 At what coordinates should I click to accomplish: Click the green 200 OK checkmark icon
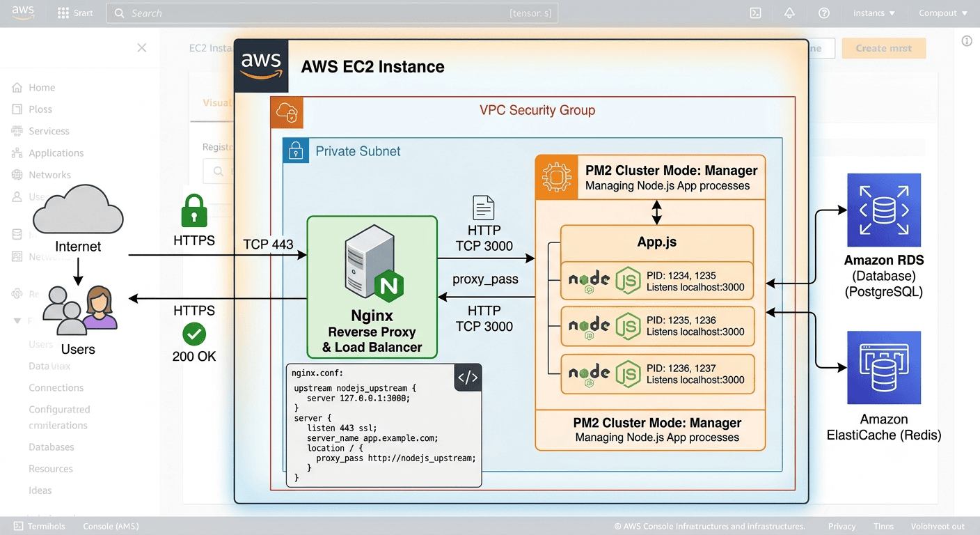(x=194, y=334)
